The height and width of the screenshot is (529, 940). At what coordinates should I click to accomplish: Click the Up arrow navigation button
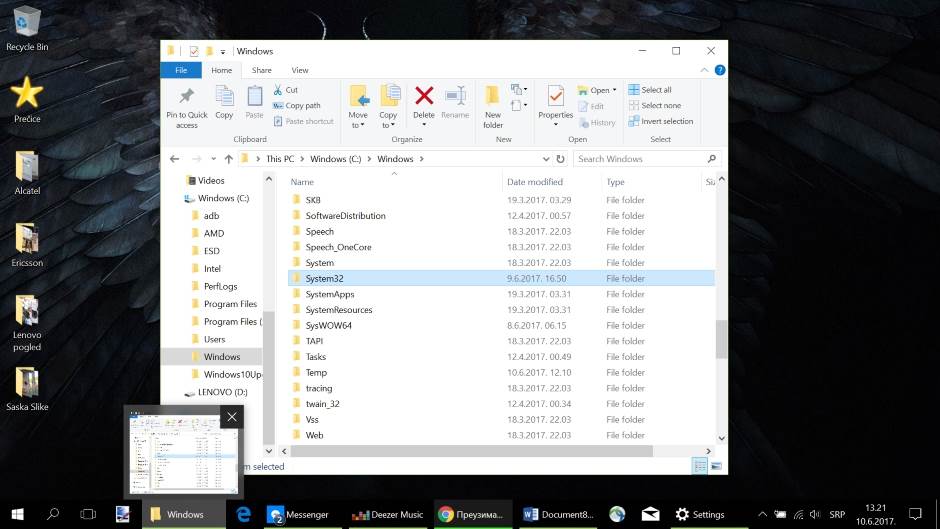pos(229,159)
